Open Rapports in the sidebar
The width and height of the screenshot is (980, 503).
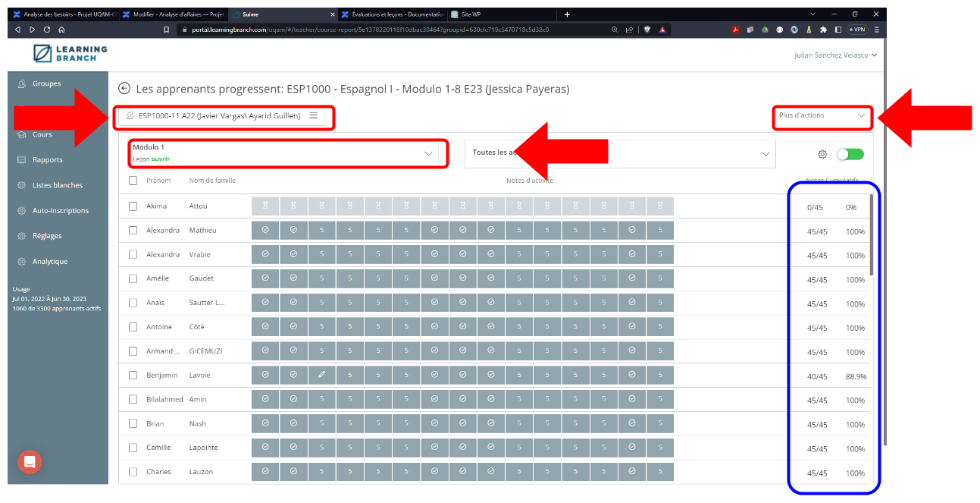[x=47, y=160]
